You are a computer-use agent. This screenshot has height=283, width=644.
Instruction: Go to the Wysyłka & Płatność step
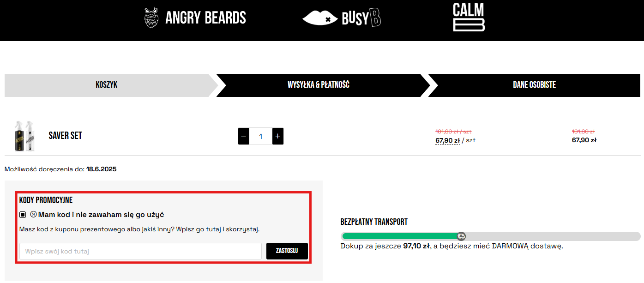(319, 85)
